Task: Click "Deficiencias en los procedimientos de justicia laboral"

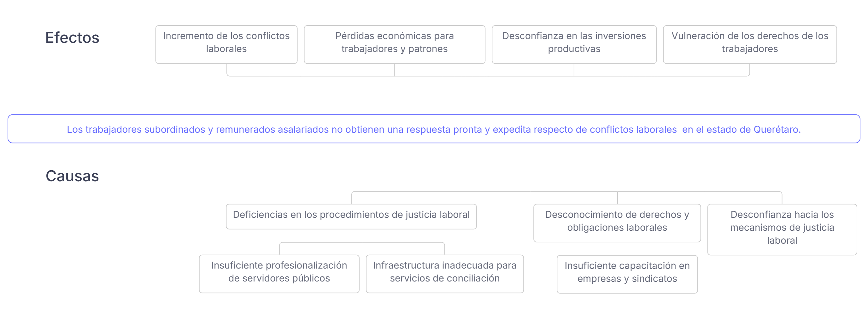Action: (x=351, y=215)
